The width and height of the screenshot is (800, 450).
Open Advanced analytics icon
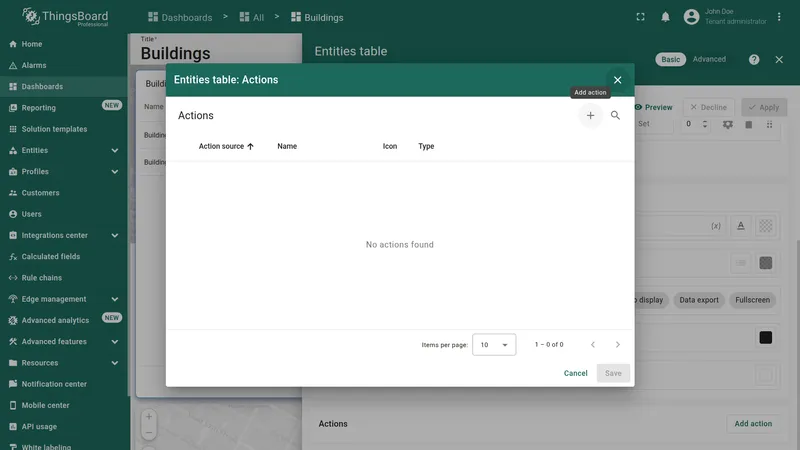(x=13, y=320)
